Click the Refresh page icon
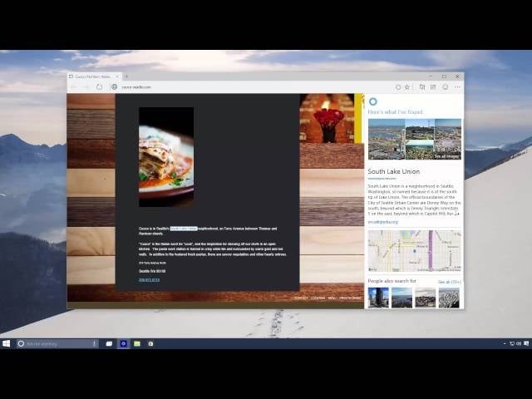The height and width of the screenshot is (399, 532). tap(99, 86)
